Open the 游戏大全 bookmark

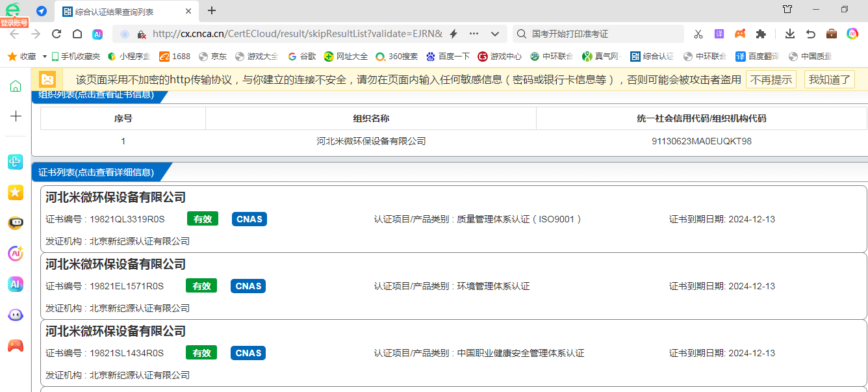coord(257,57)
